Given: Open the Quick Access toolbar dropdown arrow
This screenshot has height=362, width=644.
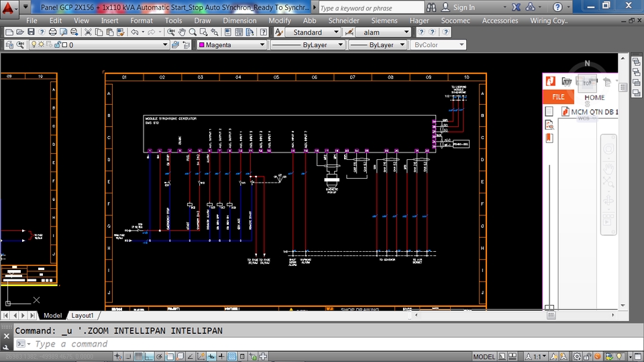Looking at the screenshot, I should click(x=25, y=7).
